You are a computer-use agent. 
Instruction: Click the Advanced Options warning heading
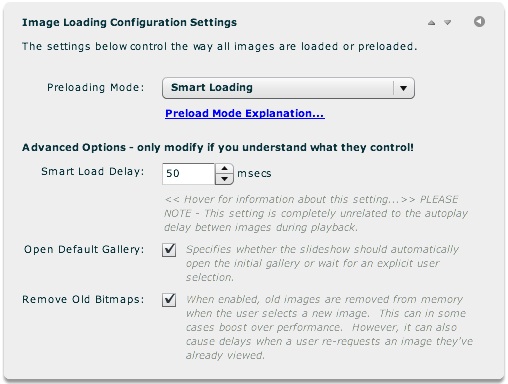tap(218, 147)
